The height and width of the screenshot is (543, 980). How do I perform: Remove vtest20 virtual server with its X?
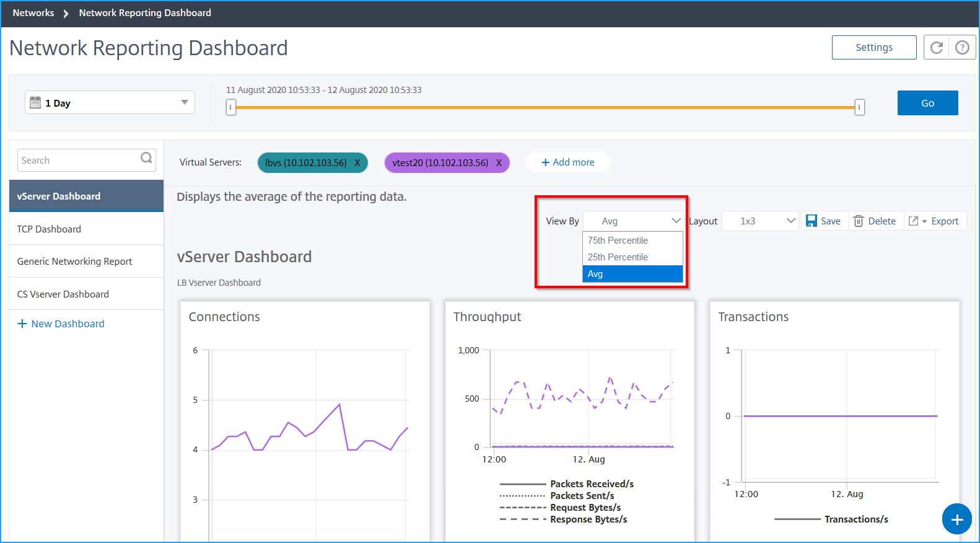(499, 163)
